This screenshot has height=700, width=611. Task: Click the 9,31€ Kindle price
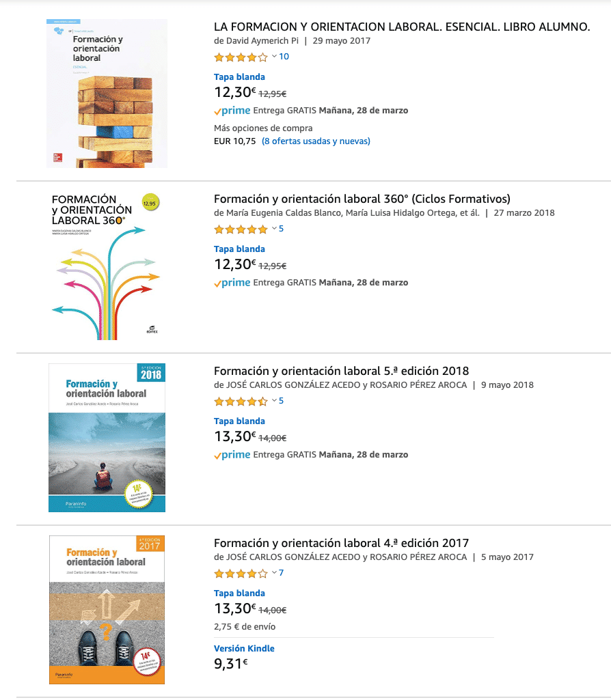click(230, 664)
